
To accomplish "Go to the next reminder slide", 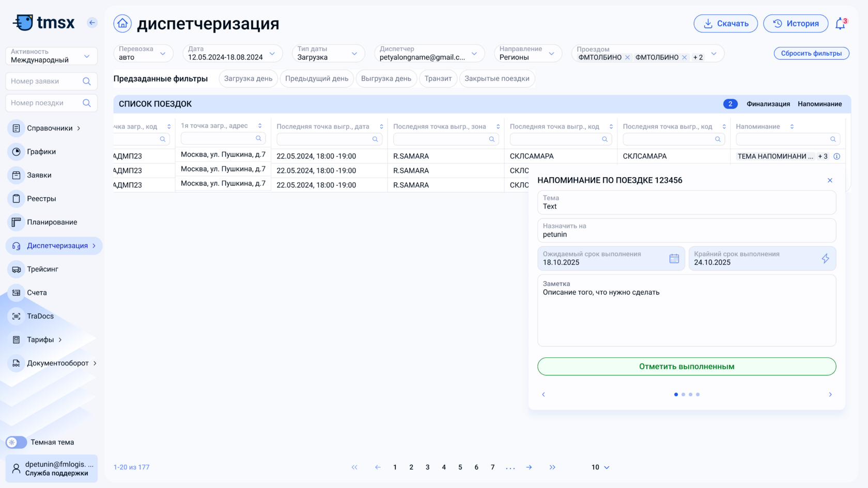I will 830,395.
